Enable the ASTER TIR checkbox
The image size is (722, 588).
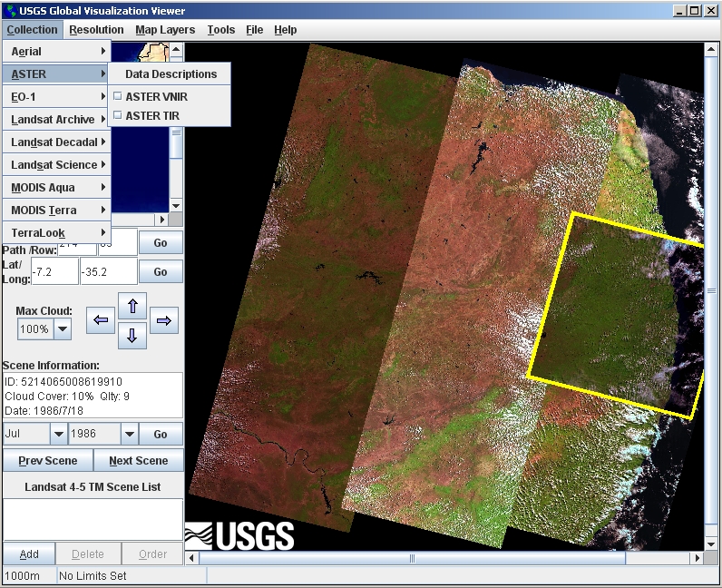pyautogui.click(x=118, y=114)
